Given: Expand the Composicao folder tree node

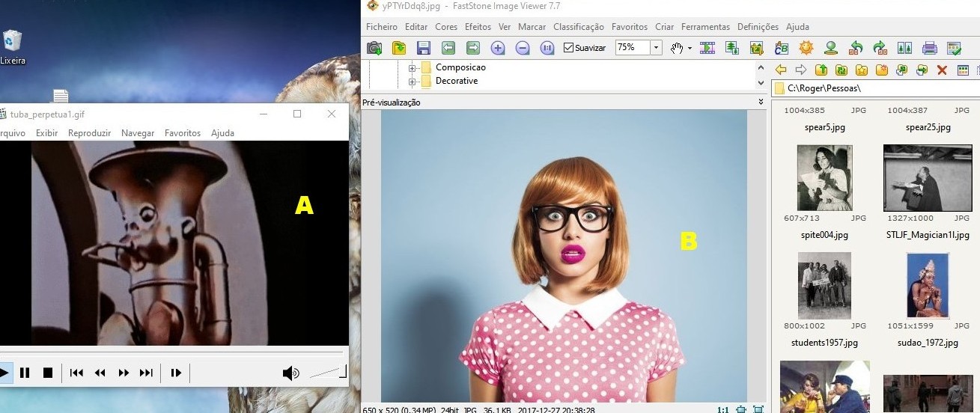Looking at the screenshot, I should 412,67.
